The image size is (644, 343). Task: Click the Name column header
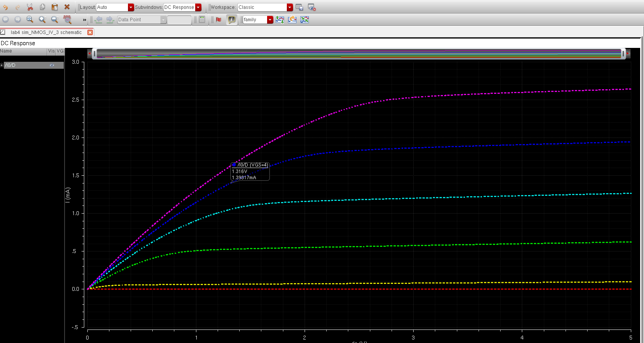(x=23, y=51)
